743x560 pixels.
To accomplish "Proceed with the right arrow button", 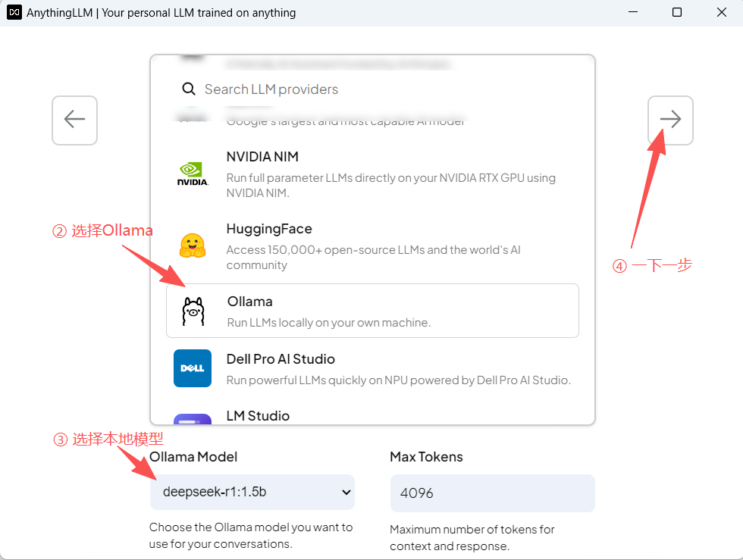I will point(670,120).
